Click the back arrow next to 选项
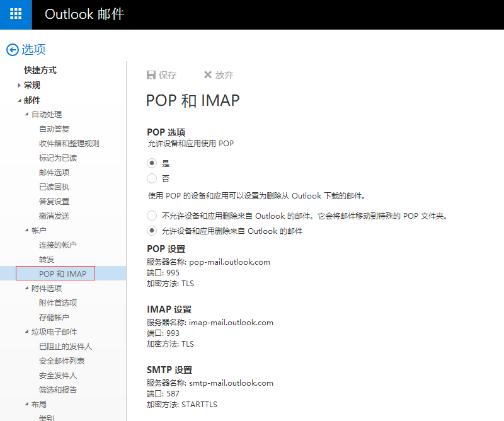 pos(13,50)
